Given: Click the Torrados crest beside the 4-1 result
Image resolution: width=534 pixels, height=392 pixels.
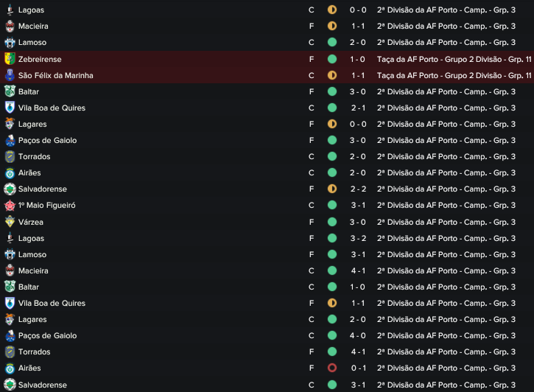Looking at the screenshot, I should (10, 351).
